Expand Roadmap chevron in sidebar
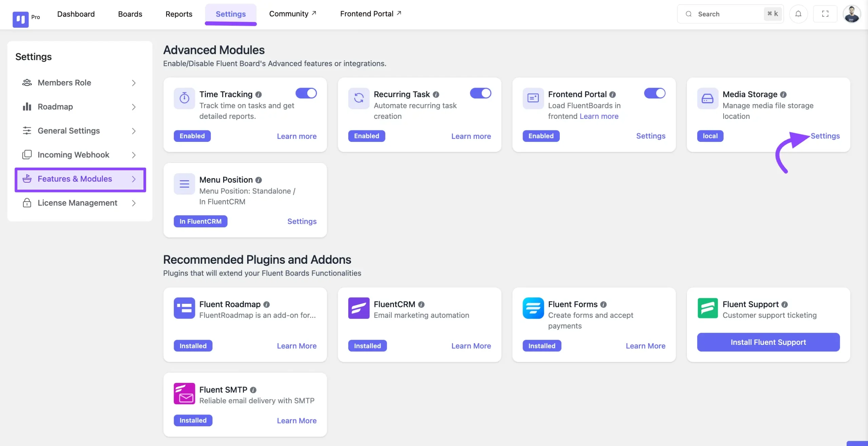The width and height of the screenshot is (868, 446). point(134,107)
